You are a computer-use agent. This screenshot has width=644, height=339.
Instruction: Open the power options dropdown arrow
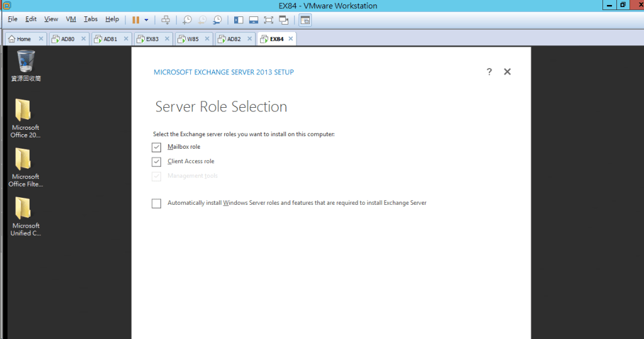coord(147,20)
